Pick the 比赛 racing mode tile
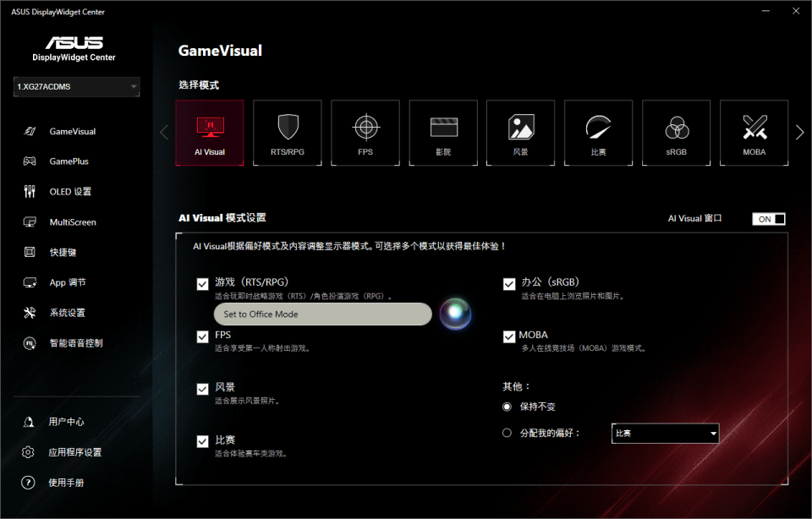This screenshot has width=812, height=519. point(598,133)
